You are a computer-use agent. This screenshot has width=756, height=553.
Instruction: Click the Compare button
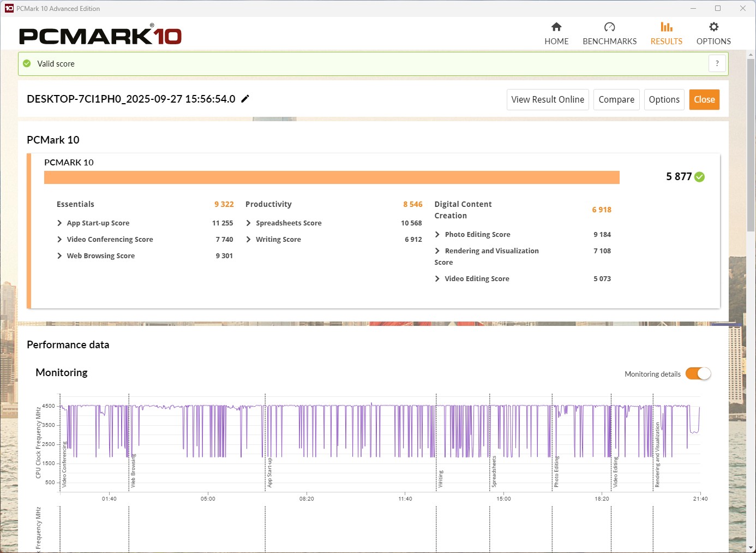tap(616, 99)
